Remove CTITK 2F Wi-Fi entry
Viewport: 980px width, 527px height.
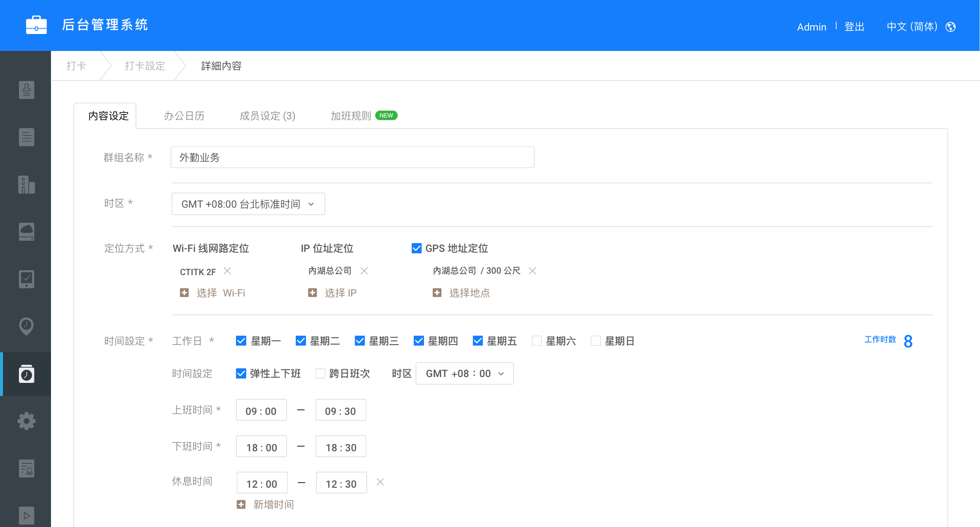pyautogui.click(x=227, y=271)
